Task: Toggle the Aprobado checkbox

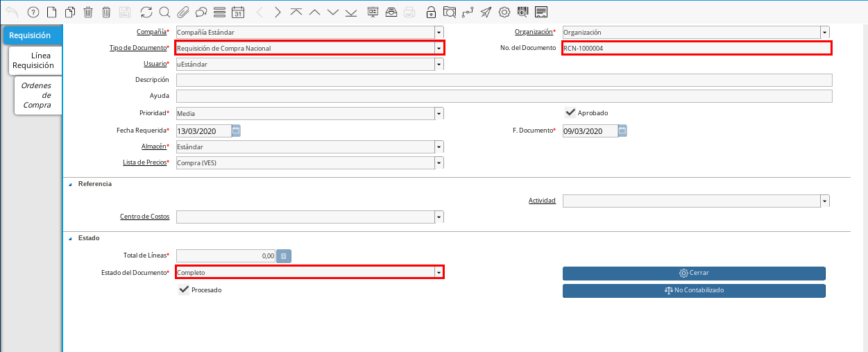Action: click(570, 112)
